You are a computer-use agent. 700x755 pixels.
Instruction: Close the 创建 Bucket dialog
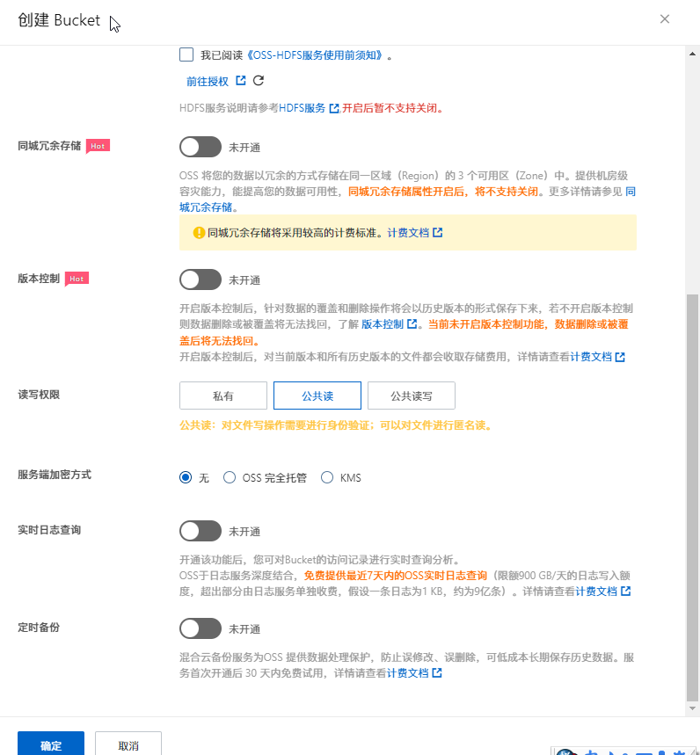point(665,19)
